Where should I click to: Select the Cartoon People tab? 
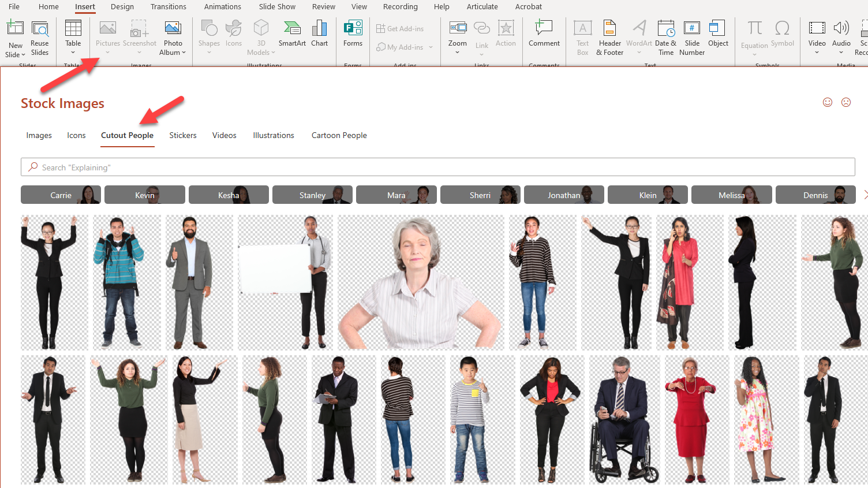(x=339, y=135)
